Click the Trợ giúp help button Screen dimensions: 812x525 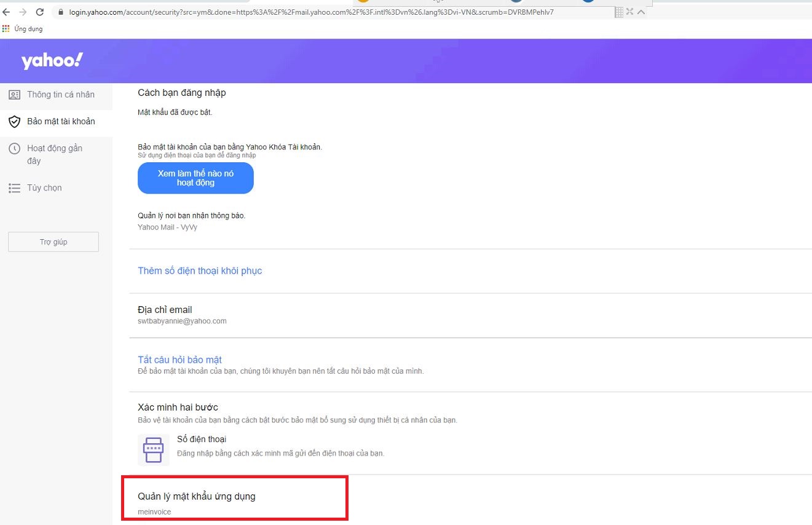(53, 242)
